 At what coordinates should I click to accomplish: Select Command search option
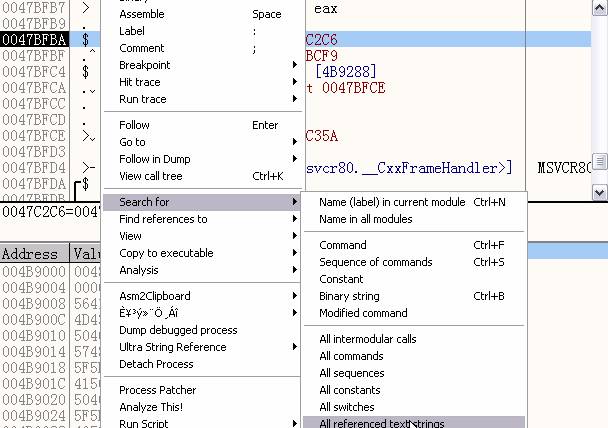click(x=414, y=245)
